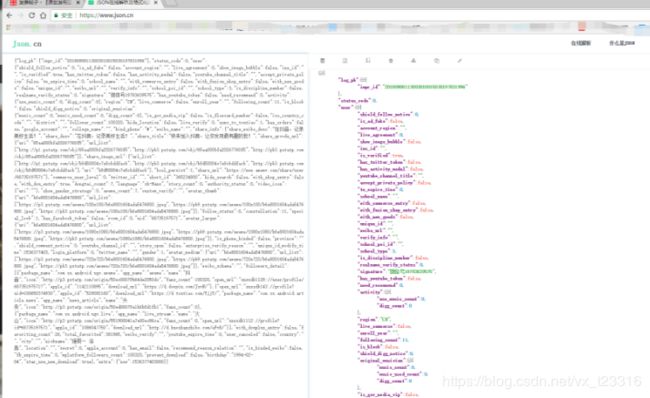Click the "is_ad_fake" key

coord(373,121)
